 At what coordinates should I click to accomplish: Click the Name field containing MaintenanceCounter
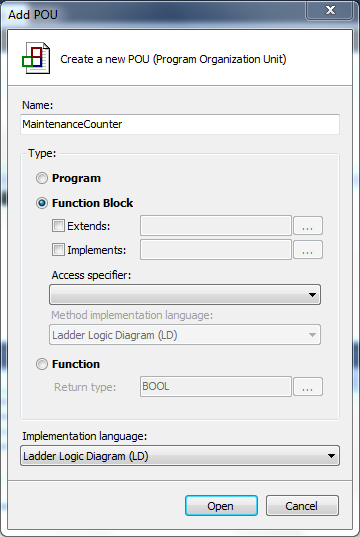[180, 124]
